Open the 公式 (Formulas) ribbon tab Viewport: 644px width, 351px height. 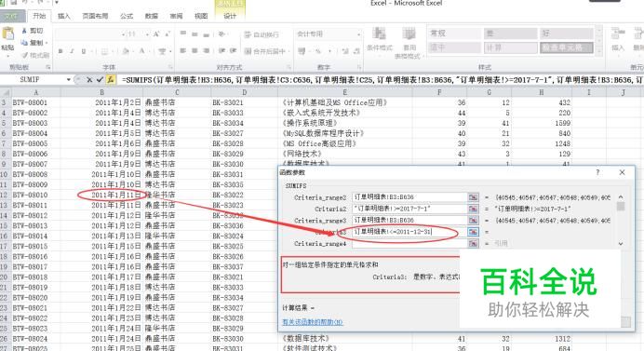(x=127, y=16)
